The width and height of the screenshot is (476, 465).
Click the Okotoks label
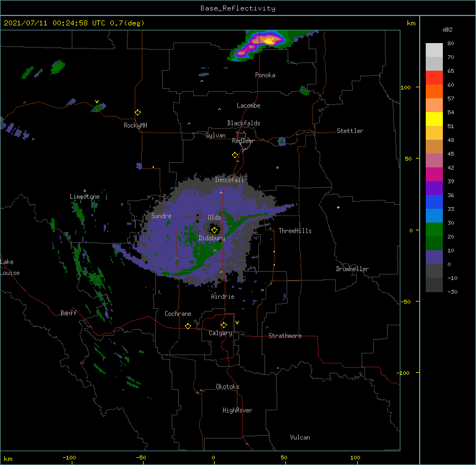coord(228,387)
